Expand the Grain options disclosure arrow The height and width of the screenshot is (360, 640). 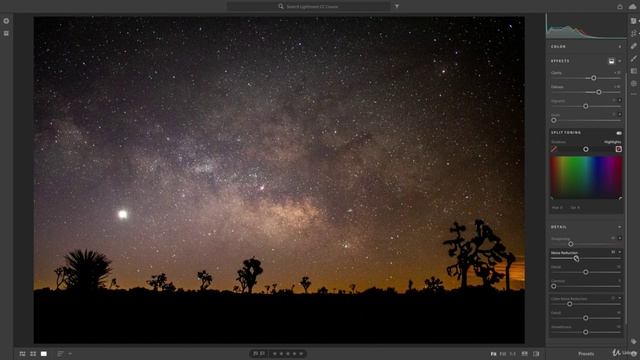pyautogui.click(x=620, y=115)
